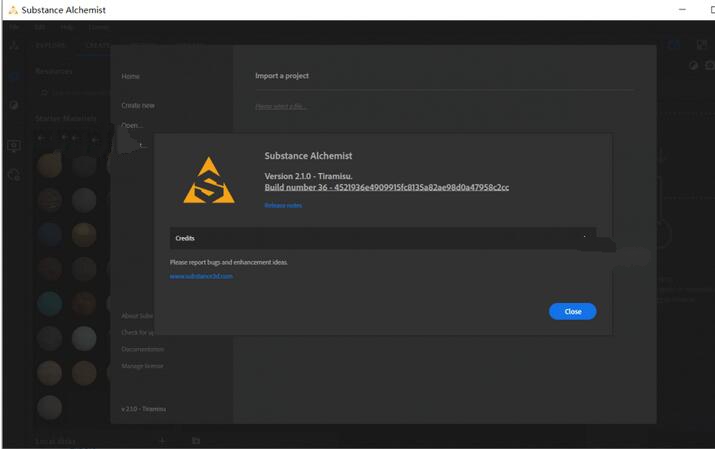Click the search field under Resources
The image size is (715, 449).
[x=73, y=93]
